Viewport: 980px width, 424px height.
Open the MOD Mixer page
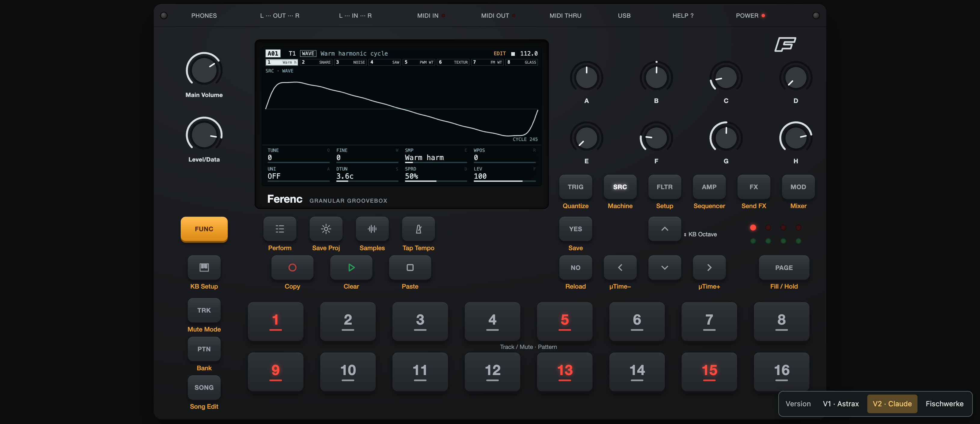point(798,187)
